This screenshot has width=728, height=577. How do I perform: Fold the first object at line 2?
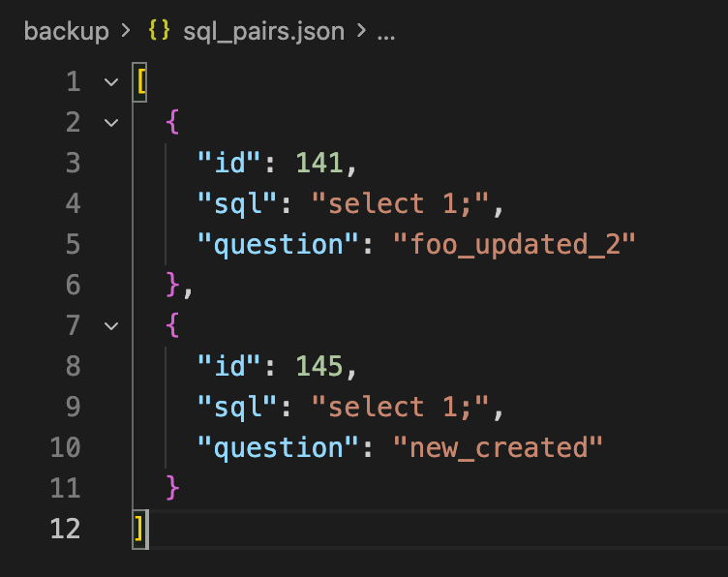pyautogui.click(x=109, y=123)
